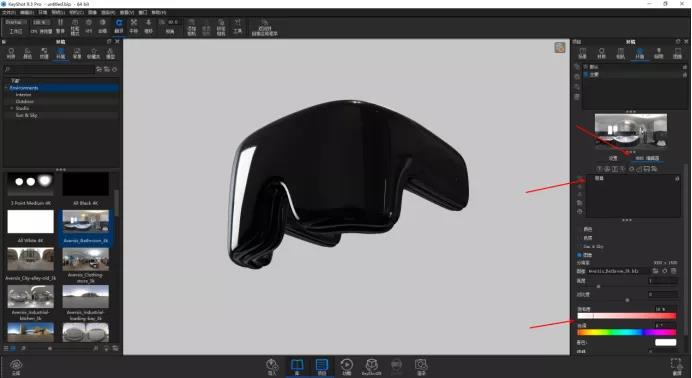Open the Image tab in Project panel
Screen dimensions: 692x378
click(x=677, y=54)
